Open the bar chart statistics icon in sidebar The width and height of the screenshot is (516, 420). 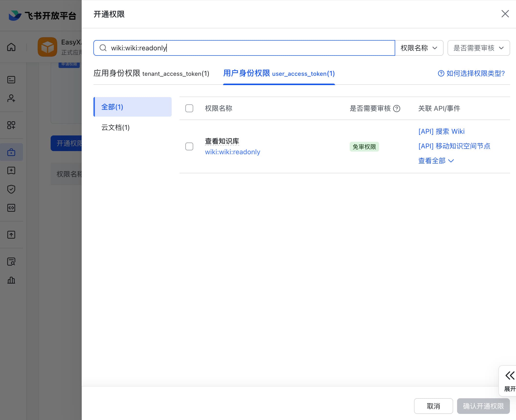point(11,280)
